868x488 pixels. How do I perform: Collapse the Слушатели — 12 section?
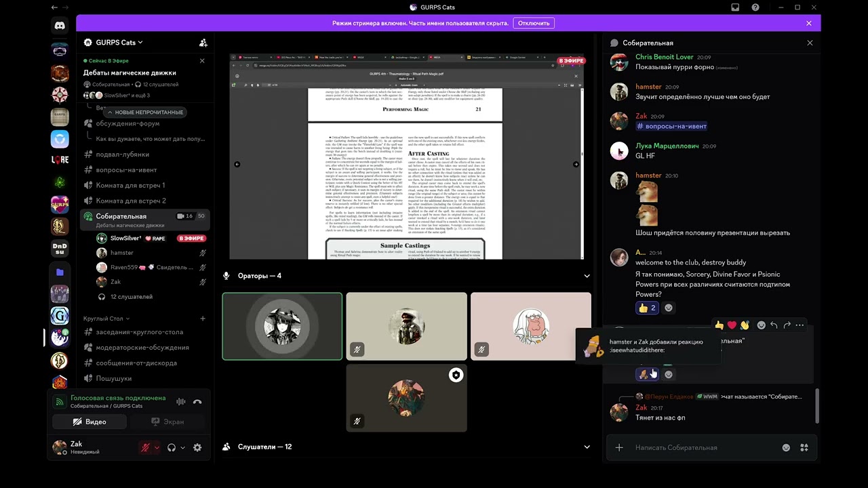point(587,447)
